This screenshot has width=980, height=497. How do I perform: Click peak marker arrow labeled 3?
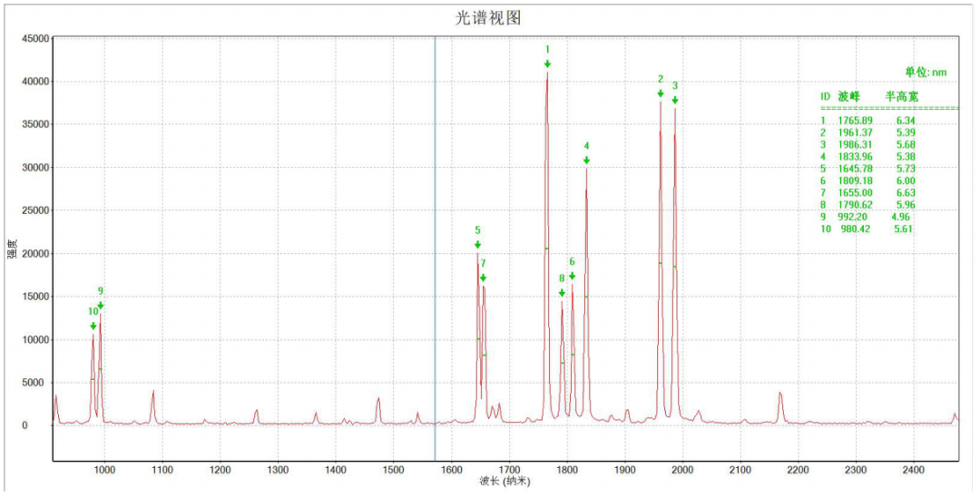tap(675, 100)
